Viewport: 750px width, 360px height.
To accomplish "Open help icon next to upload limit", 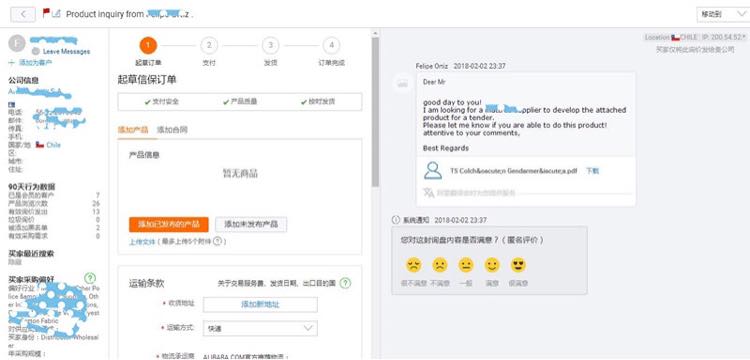I will (217, 241).
